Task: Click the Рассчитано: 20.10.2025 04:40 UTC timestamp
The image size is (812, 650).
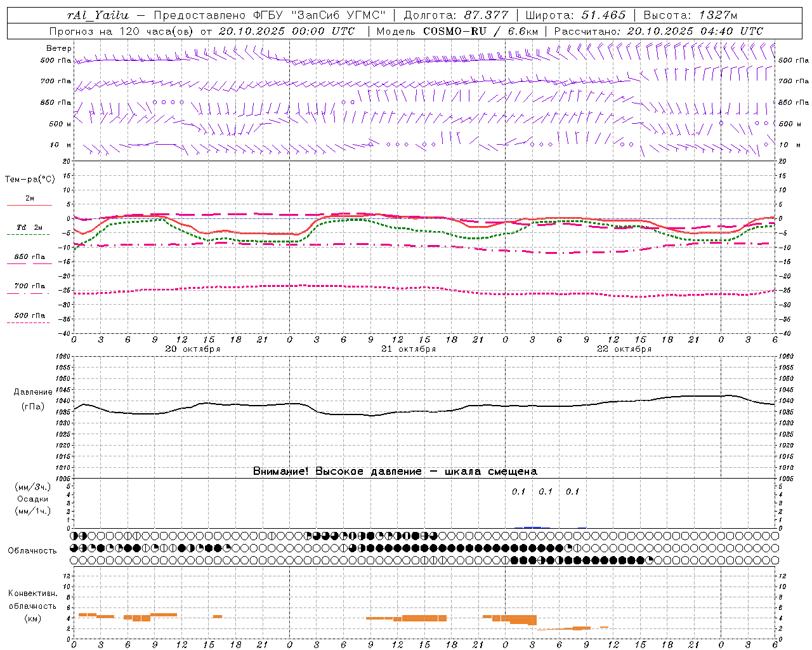Action: point(658,31)
